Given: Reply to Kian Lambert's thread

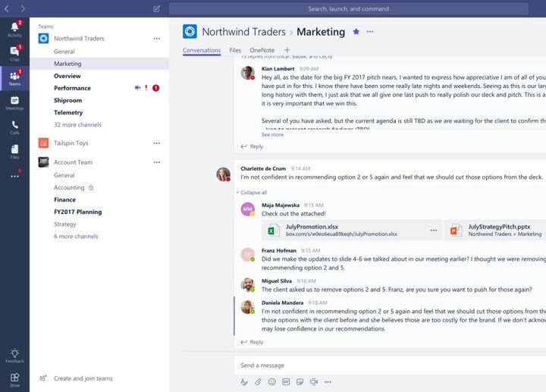Looking at the screenshot, I should pyautogui.click(x=252, y=146).
